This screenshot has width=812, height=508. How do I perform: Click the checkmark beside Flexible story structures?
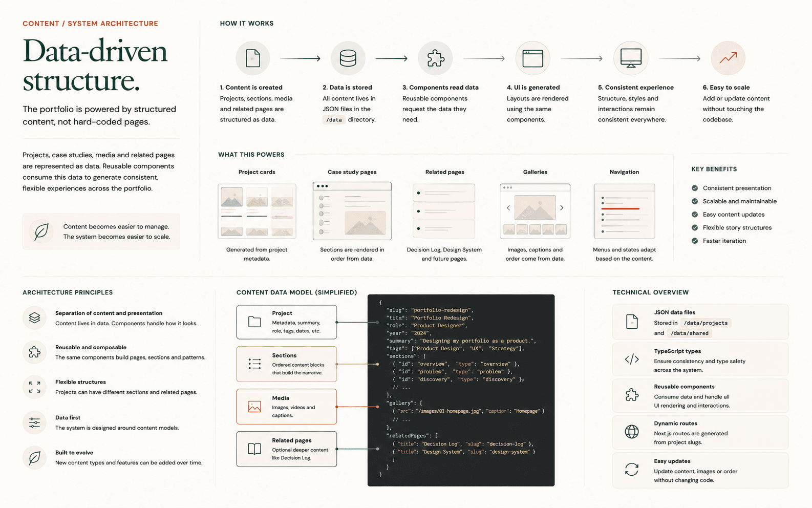click(x=695, y=227)
